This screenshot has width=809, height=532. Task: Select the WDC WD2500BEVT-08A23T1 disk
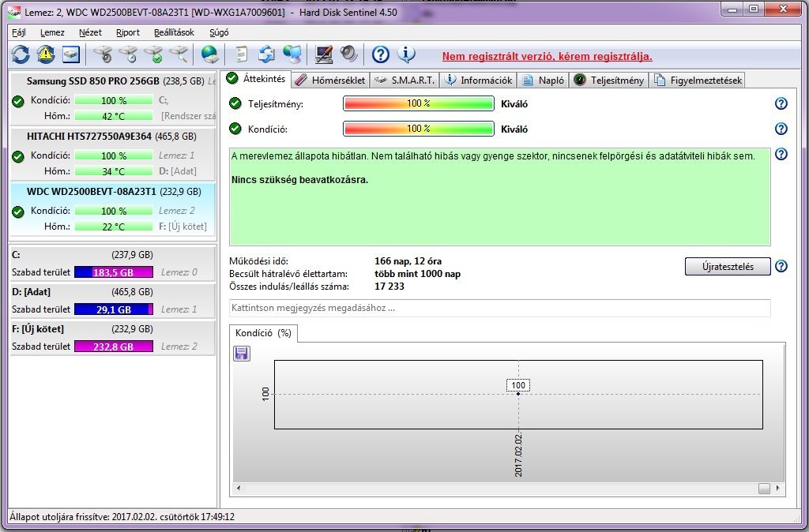pos(113,209)
